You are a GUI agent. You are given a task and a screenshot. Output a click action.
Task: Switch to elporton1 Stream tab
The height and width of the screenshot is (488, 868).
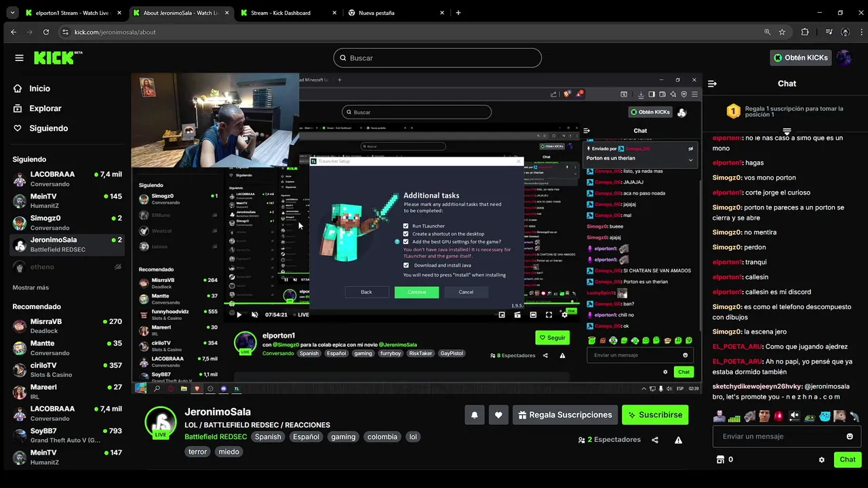pyautogui.click(x=72, y=13)
